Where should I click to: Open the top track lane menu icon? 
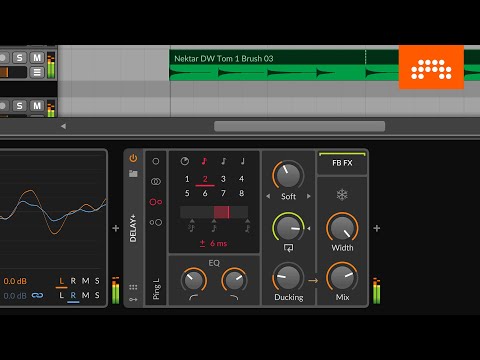(37, 72)
